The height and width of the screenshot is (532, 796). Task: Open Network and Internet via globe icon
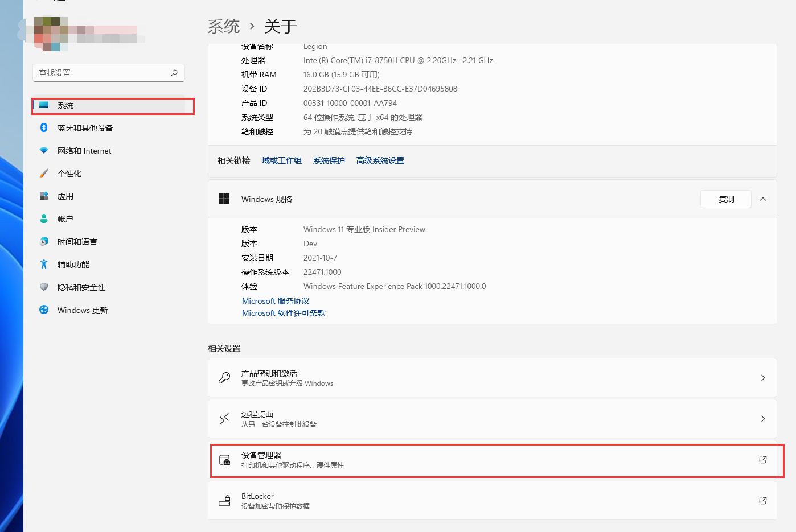click(44, 151)
